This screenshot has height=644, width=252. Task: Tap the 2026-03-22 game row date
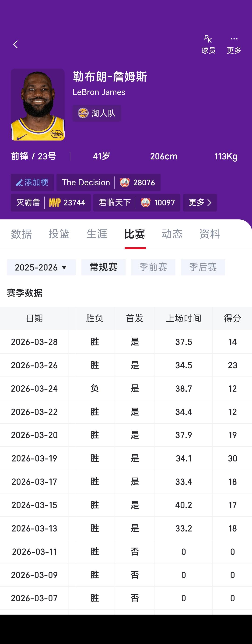[34, 412]
